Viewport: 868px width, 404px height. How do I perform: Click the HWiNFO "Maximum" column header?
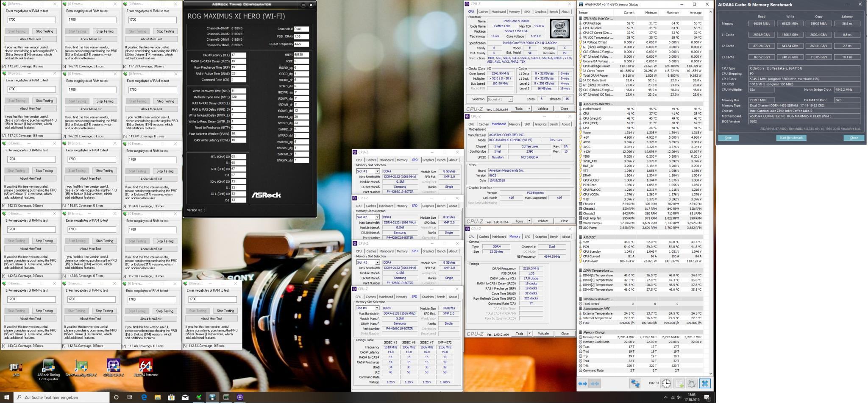tap(672, 13)
